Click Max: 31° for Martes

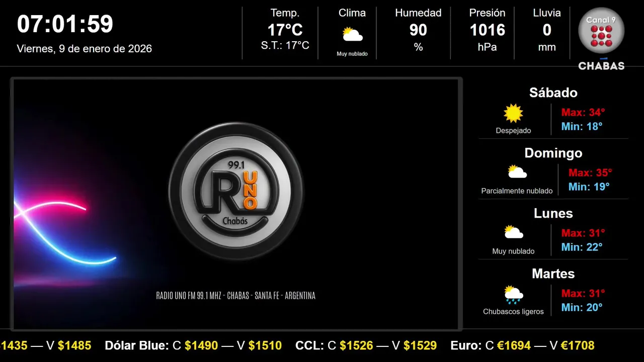(x=583, y=293)
